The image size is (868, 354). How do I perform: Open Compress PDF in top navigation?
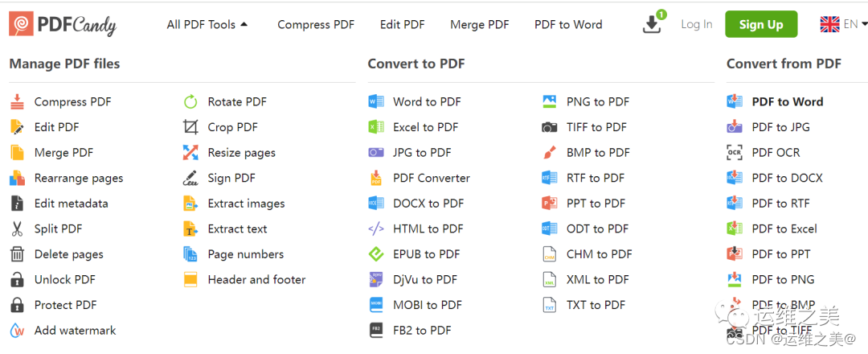[316, 24]
